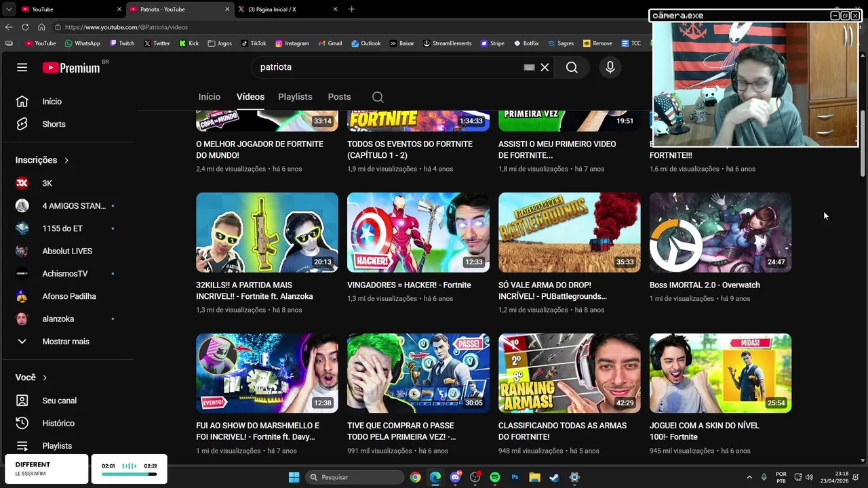Clear the patriota search text
This screenshot has width=868, height=488.
(x=545, y=67)
